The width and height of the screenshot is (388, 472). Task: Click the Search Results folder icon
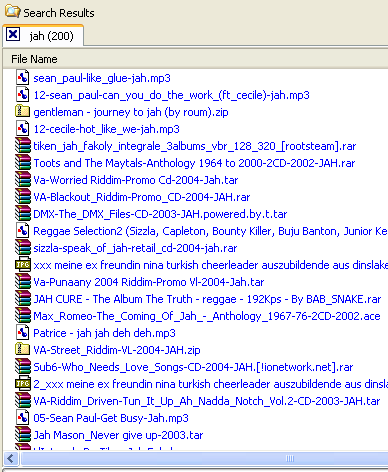[x=13, y=11]
